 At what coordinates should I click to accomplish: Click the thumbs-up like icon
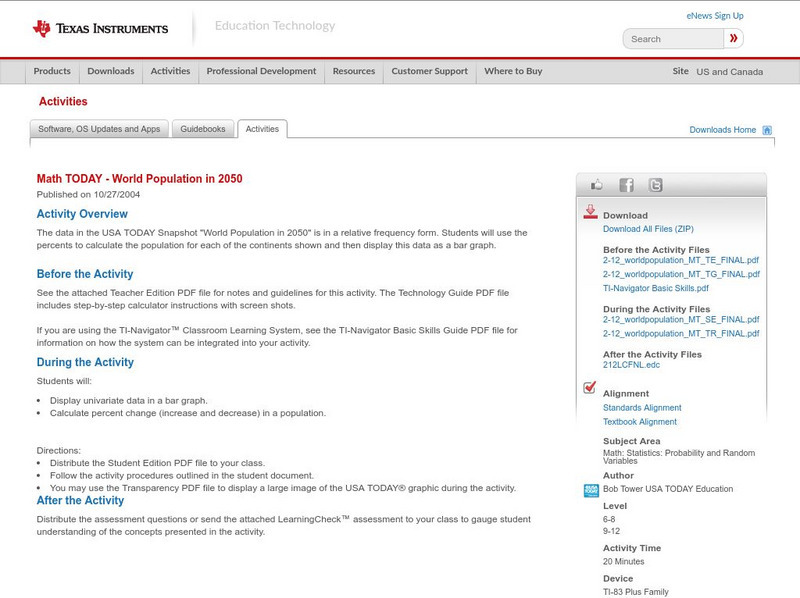coord(596,185)
